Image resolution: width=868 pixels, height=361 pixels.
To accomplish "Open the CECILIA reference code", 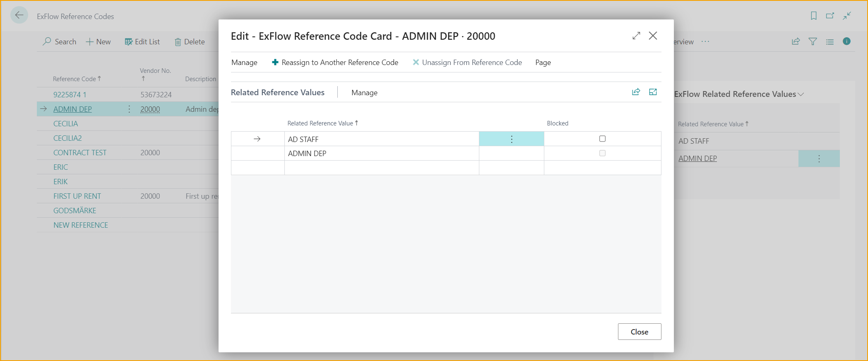I will 65,124.
